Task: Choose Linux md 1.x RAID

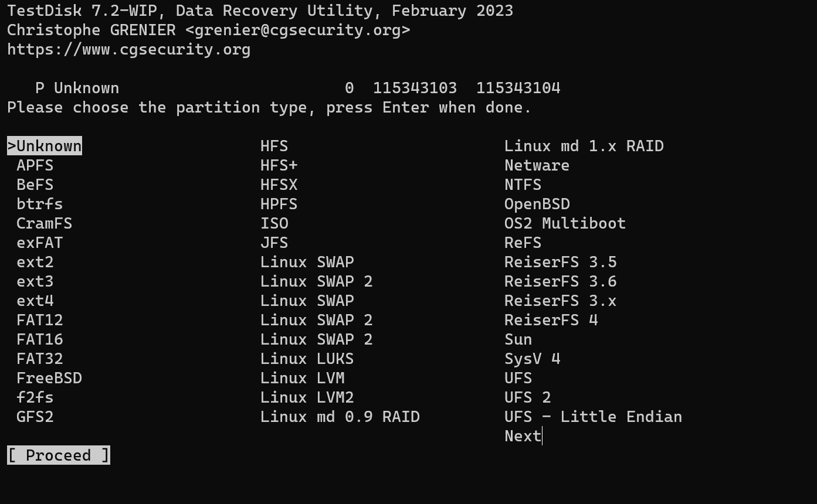Action: [584, 146]
